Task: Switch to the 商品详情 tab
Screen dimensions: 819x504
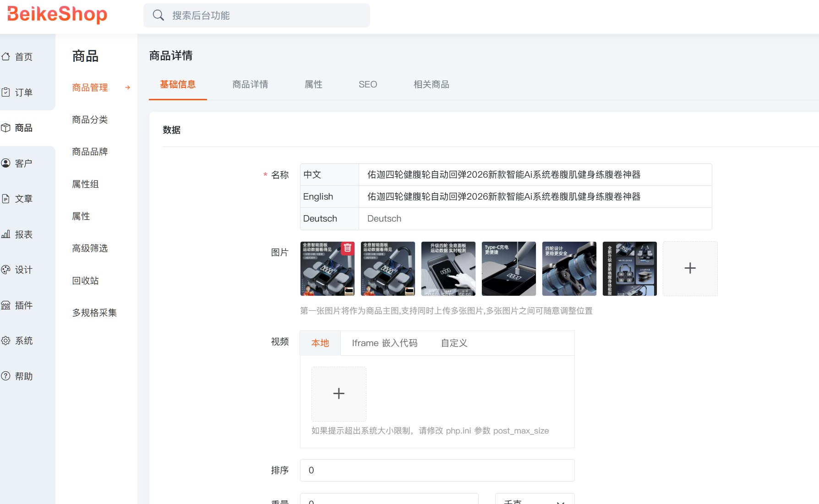Action: [x=250, y=84]
